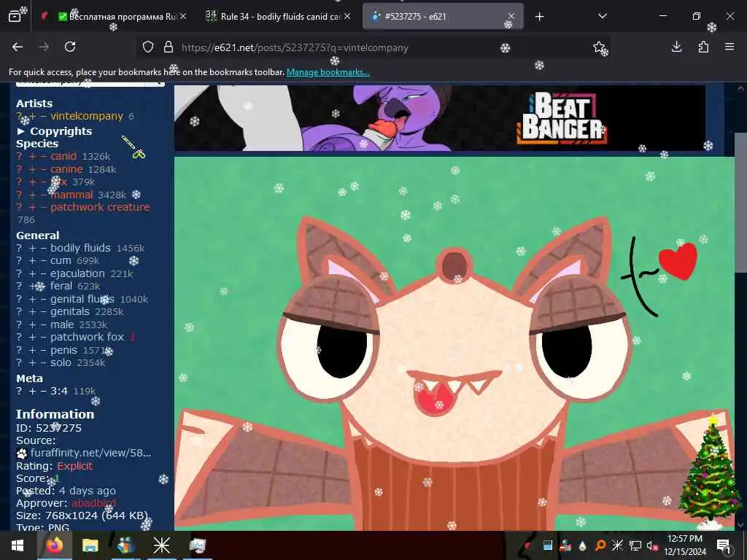The width and height of the screenshot is (747, 560).
Task: Click the main post image
Action: pyautogui.click(x=454, y=343)
